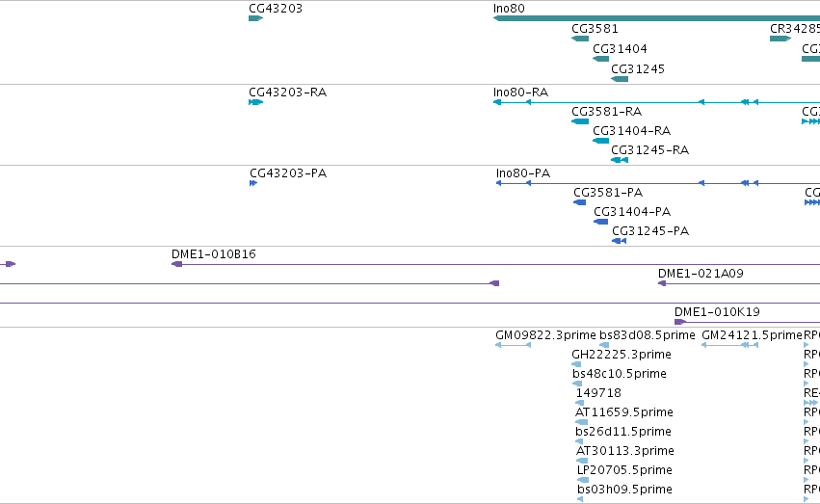Click the bs83d08.5prime EST label
The width and height of the screenshot is (820, 504).
[647, 335]
